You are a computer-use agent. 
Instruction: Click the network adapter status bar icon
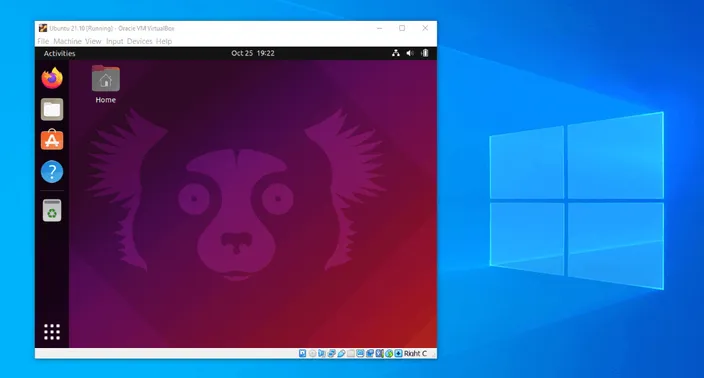coord(331,353)
